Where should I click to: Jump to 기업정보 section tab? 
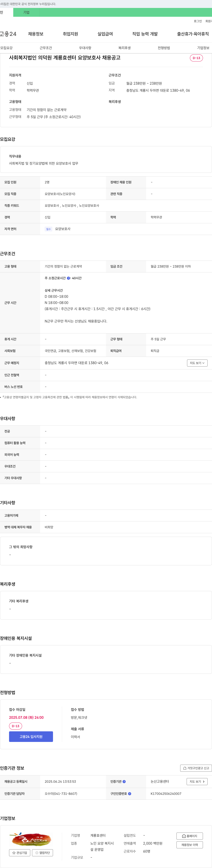pos(203,48)
